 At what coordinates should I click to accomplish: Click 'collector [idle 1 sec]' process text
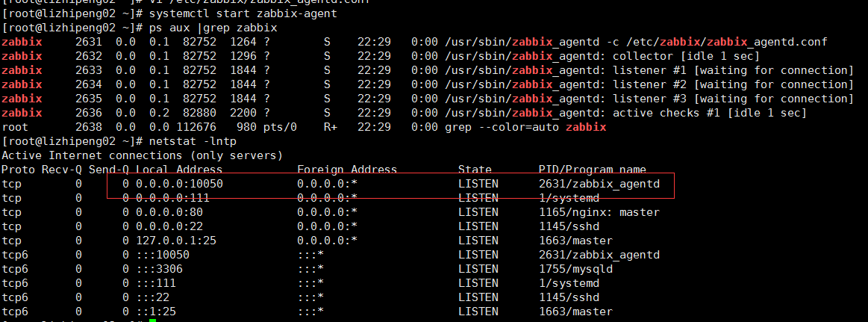click(684, 56)
